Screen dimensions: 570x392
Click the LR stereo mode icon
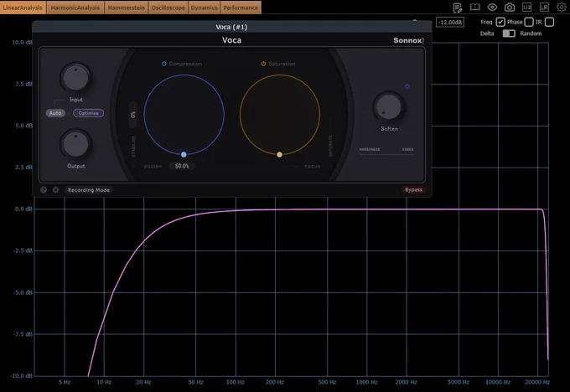click(544, 8)
